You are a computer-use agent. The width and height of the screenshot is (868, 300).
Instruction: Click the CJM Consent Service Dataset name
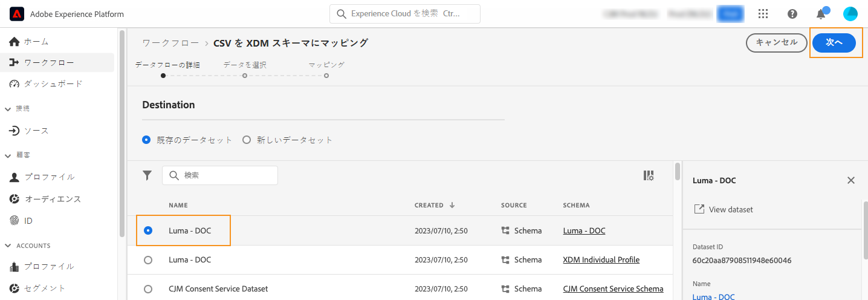point(218,289)
